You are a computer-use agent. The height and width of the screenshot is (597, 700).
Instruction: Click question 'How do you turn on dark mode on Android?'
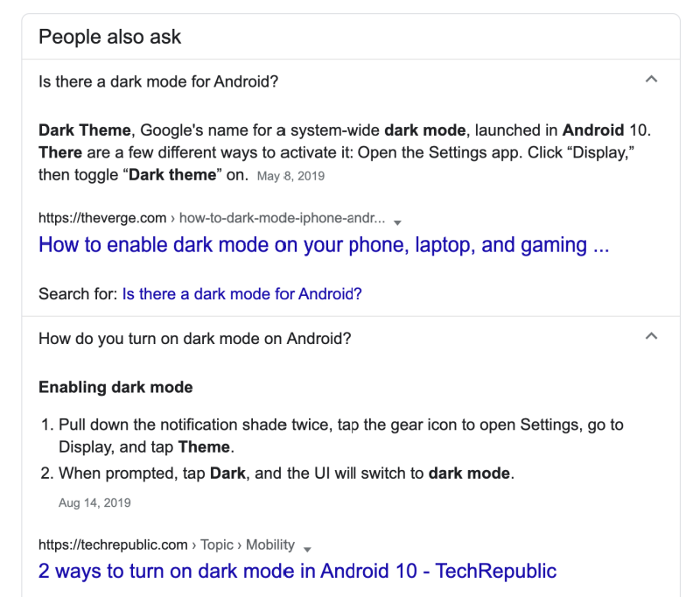coord(194,339)
